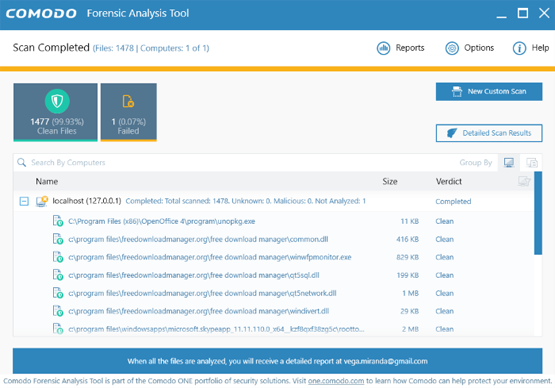Click Completed verdict of localhost
555x388 pixels.
(x=453, y=201)
